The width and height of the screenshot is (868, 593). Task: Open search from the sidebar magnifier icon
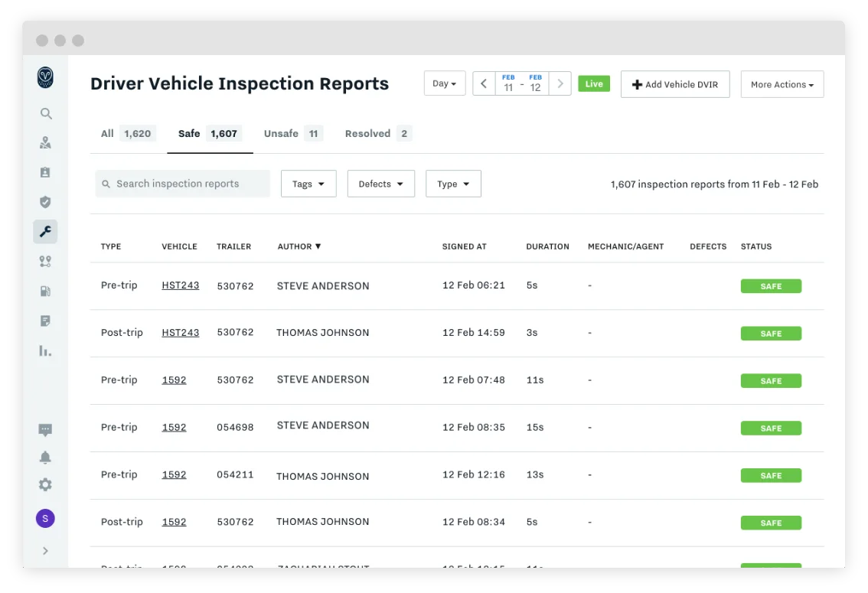click(46, 113)
